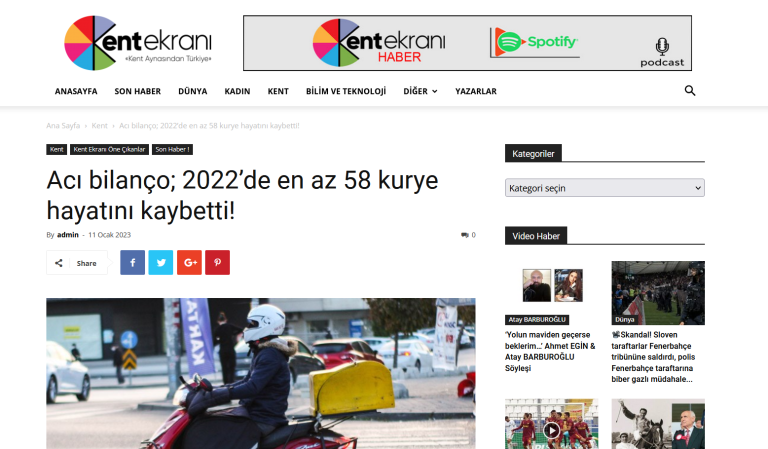Click the Share button
Image resolution: width=768 pixels, height=449 pixels.
click(77, 263)
